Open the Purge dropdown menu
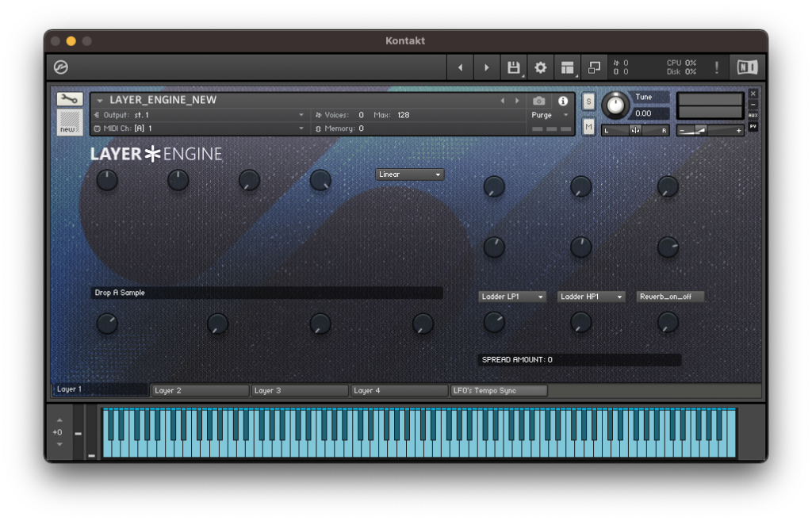The width and height of the screenshot is (812, 521). click(x=550, y=115)
